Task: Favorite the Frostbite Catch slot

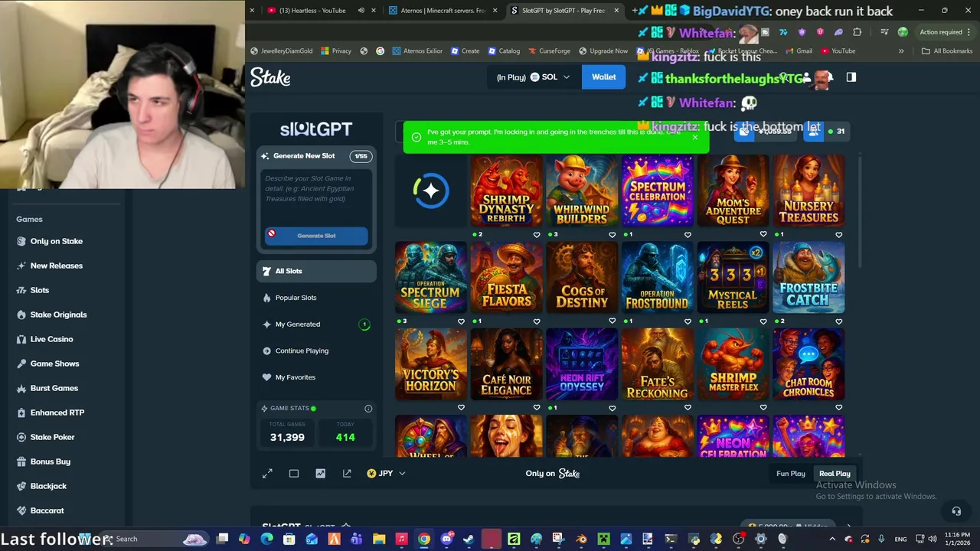Action: pos(839,321)
